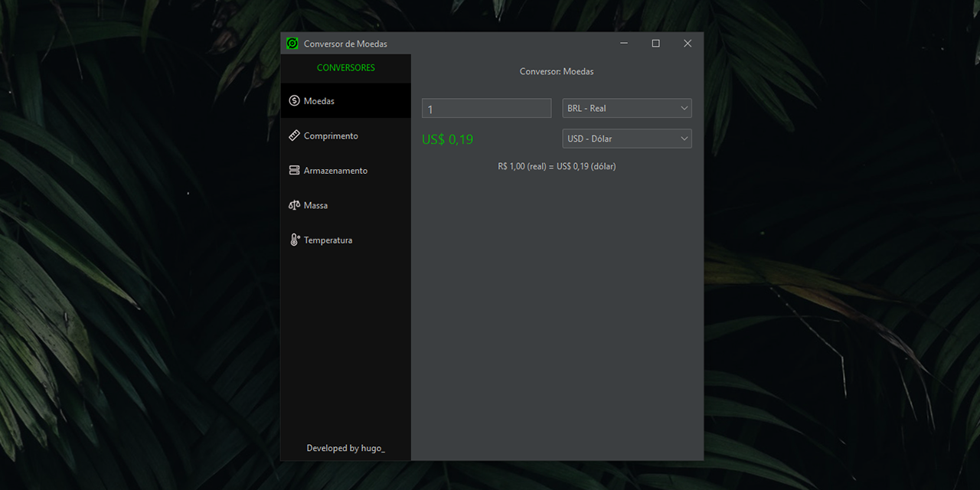The width and height of the screenshot is (980, 490).
Task: Open the BRL - Real currency dropdown
Action: 626,108
